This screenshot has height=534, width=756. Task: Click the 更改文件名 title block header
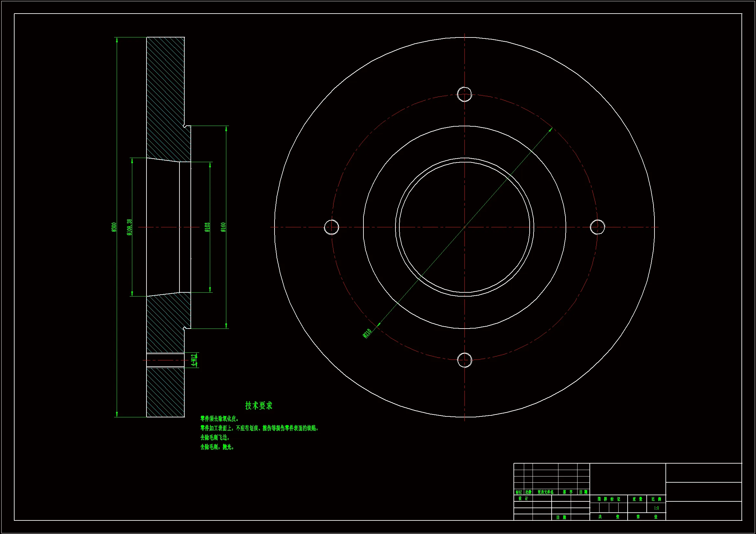click(x=545, y=492)
